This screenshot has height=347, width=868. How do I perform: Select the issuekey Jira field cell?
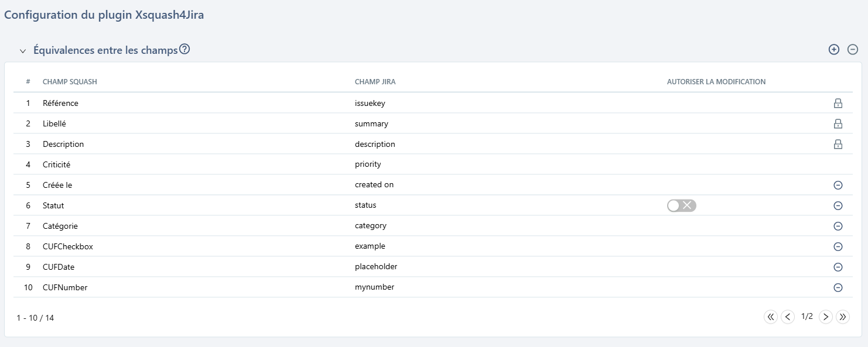click(370, 103)
